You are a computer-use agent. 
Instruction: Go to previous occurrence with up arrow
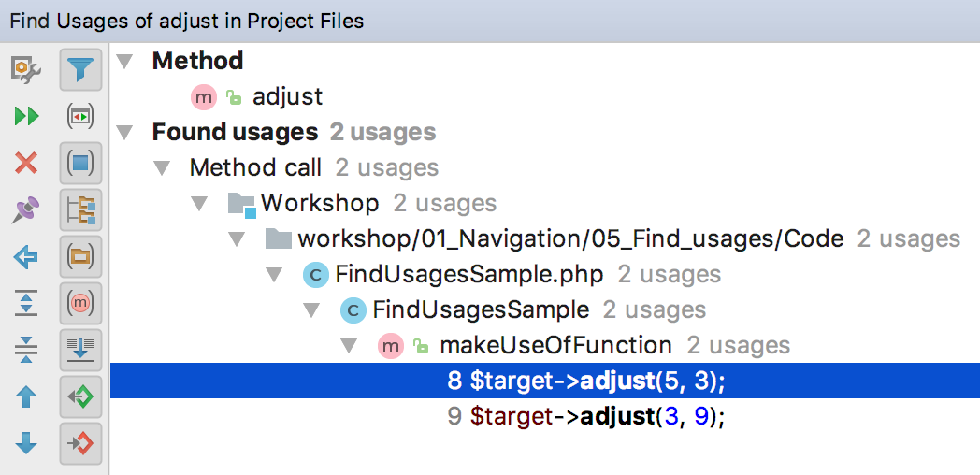[x=26, y=396]
